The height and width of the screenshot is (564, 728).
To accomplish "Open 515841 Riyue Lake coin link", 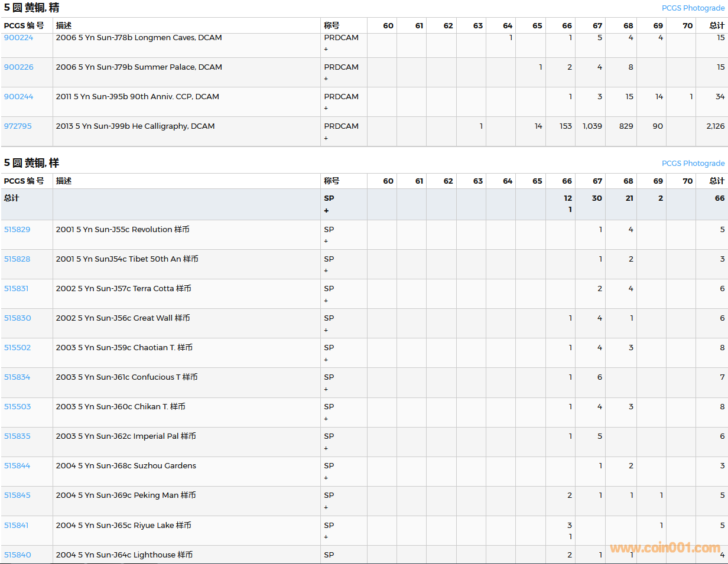I will tap(17, 526).
